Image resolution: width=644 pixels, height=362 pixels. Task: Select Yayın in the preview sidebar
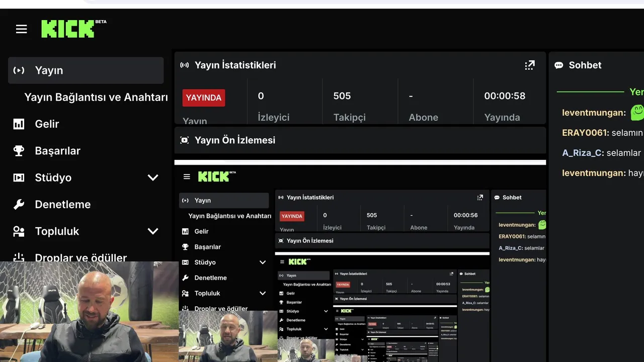pyautogui.click(x=224, y=200)
